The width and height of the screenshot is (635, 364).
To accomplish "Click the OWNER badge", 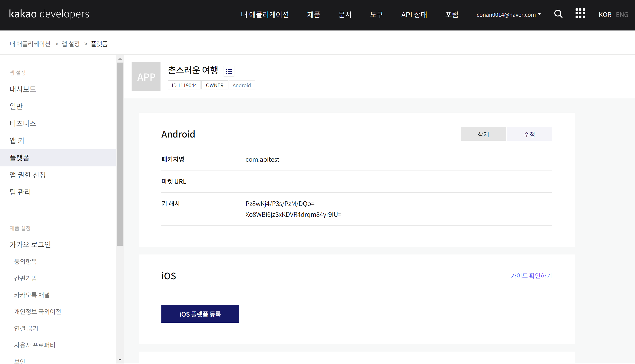I will pyautogui.click(x=215, y=85).
